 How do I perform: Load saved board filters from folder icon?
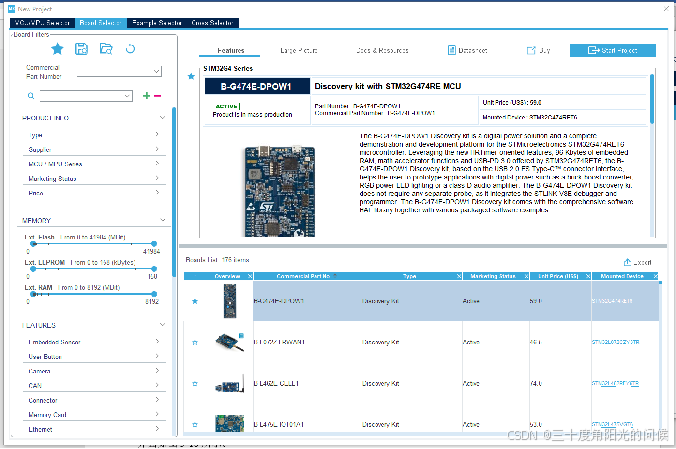point(106,49)
